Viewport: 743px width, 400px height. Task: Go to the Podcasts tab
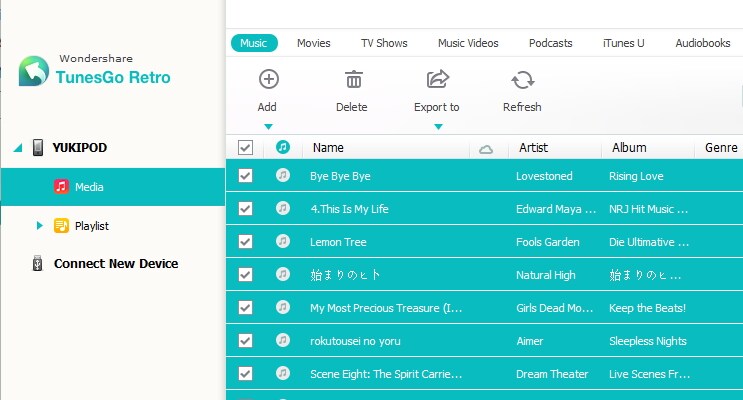(551, 43)
